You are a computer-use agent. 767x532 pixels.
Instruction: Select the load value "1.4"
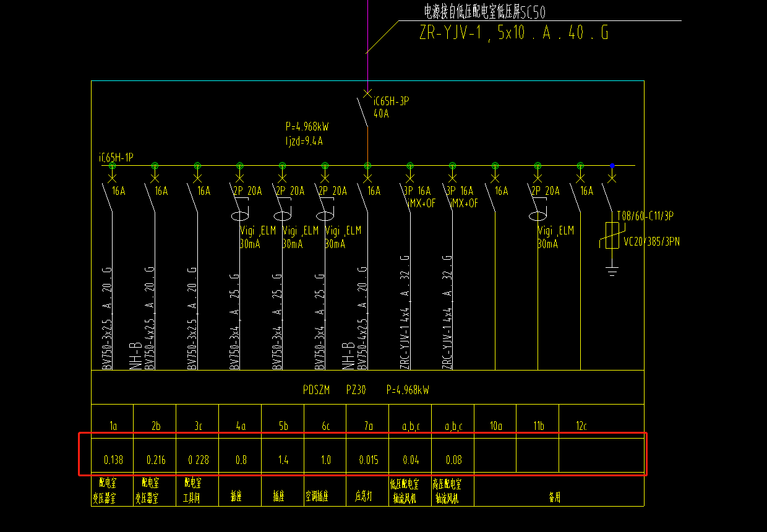283,460
